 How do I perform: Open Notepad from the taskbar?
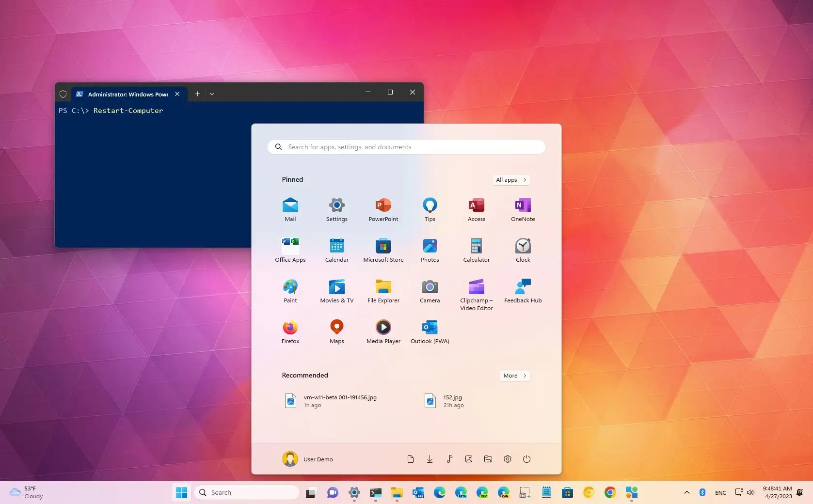click(546, 493)
